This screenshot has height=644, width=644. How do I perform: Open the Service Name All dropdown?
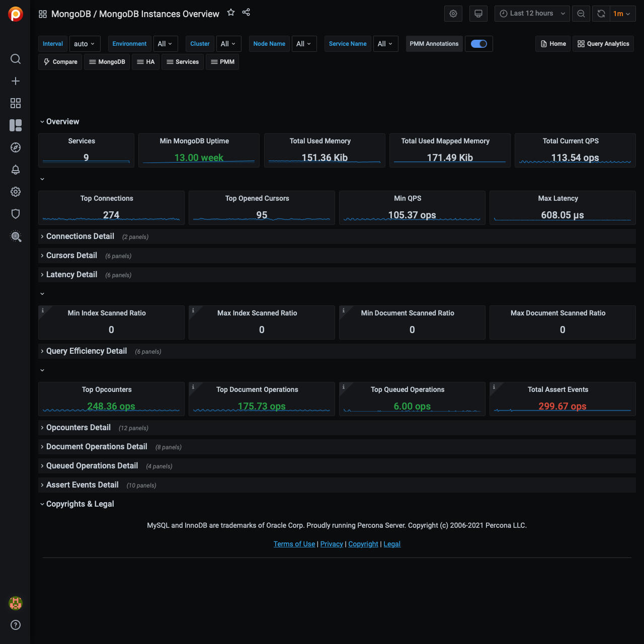[385, 44]
